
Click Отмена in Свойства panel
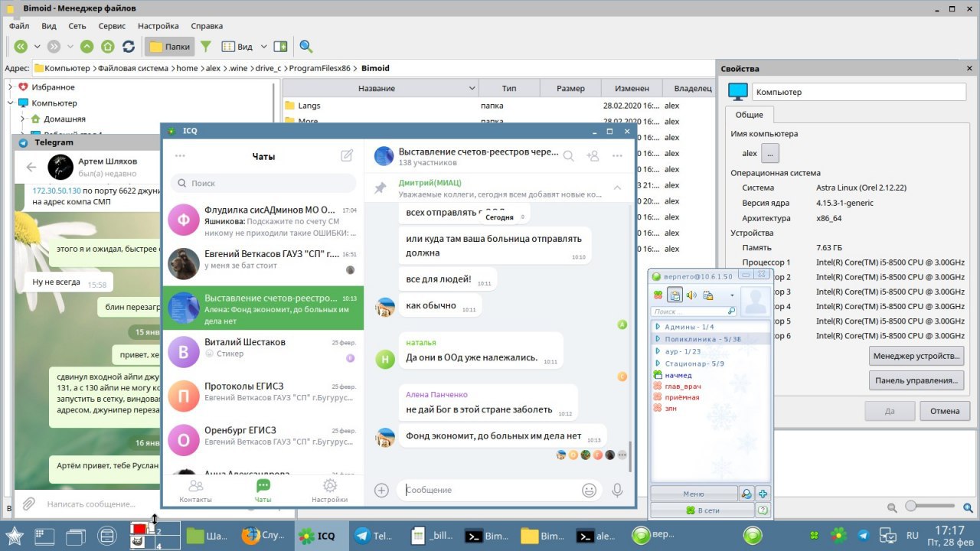[944, 411]
